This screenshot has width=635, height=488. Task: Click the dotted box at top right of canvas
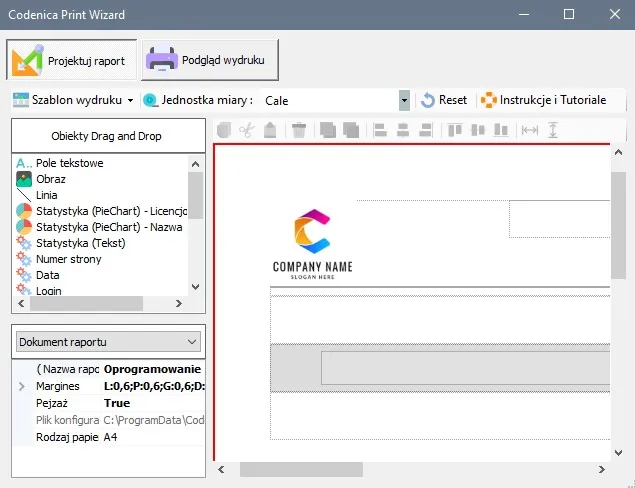click(560, 219)
